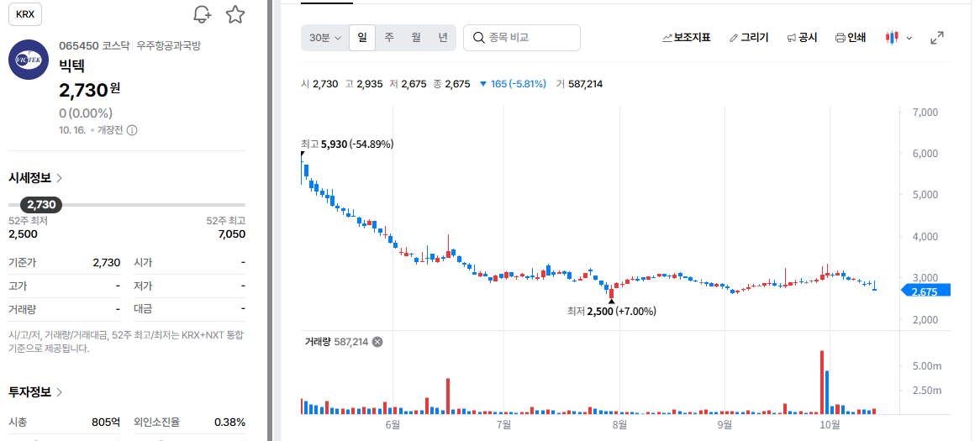The image size is (980, 441).
Task: Open info icon beside 개장전
Action: [132, 130]
